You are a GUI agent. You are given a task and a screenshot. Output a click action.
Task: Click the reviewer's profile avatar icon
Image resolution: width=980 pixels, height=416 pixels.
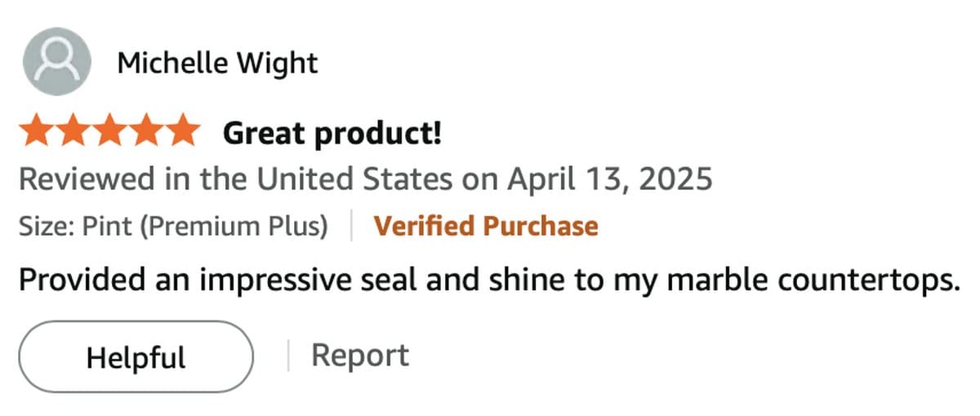click(x=56, y=62)
